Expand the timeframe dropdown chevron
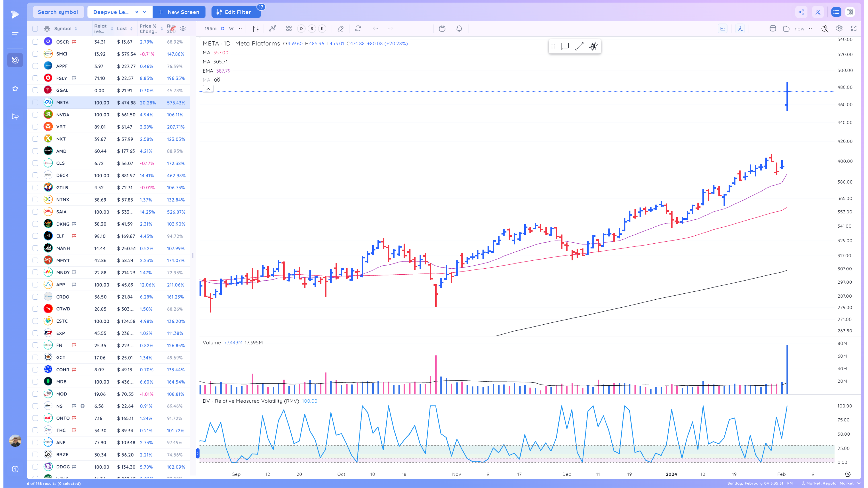The image size is (868, 488). pos(240,29)
